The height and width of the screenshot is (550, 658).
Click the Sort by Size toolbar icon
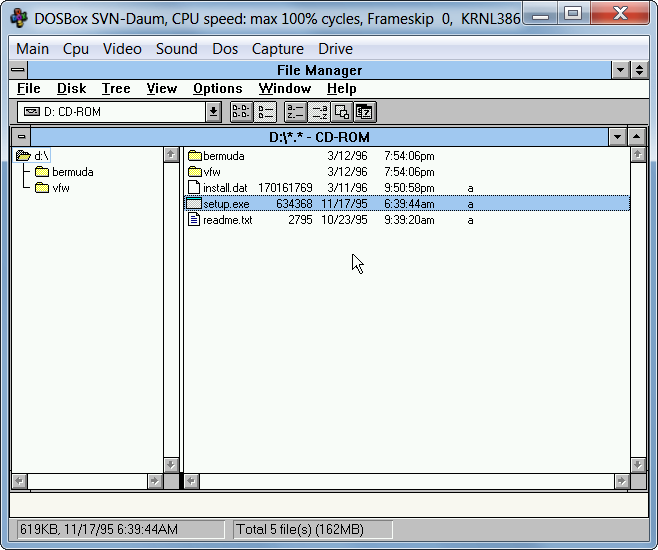tap(341, 112)
